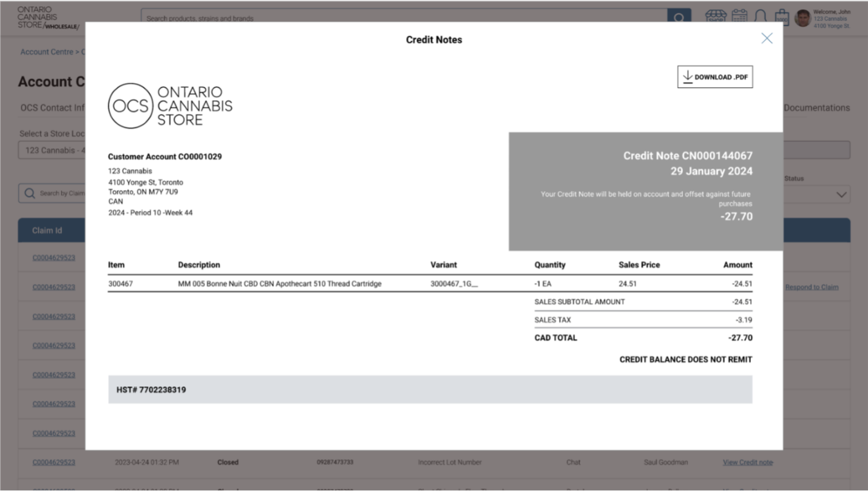This screenshot has width=868, height=493.
Task: Open the notifications bell icon
Action: click(761, 16)
